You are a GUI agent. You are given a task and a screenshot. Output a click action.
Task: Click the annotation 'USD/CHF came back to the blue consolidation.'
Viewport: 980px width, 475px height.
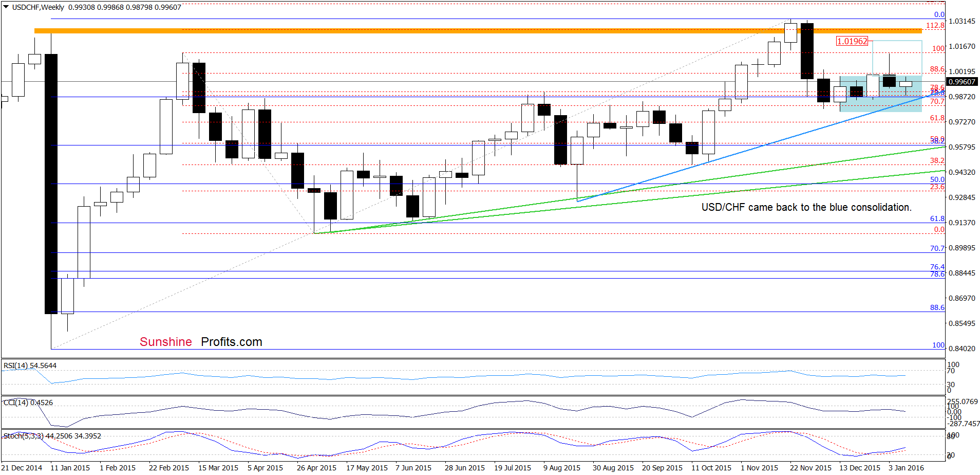806,207
